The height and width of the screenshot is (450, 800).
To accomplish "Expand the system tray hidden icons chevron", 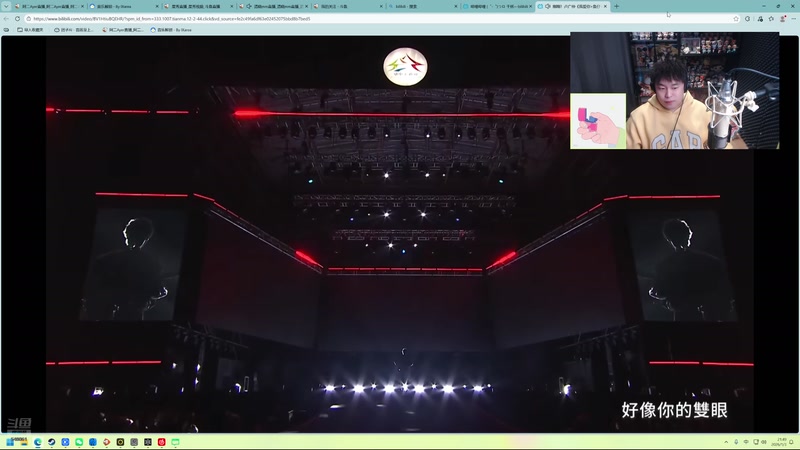I will click(x=726, y=442).
